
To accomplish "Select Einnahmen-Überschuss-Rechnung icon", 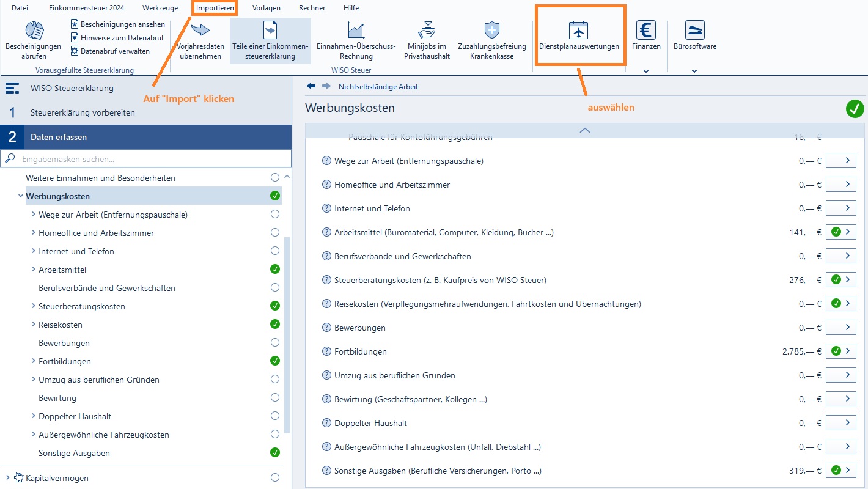I will tap(356, 30).
